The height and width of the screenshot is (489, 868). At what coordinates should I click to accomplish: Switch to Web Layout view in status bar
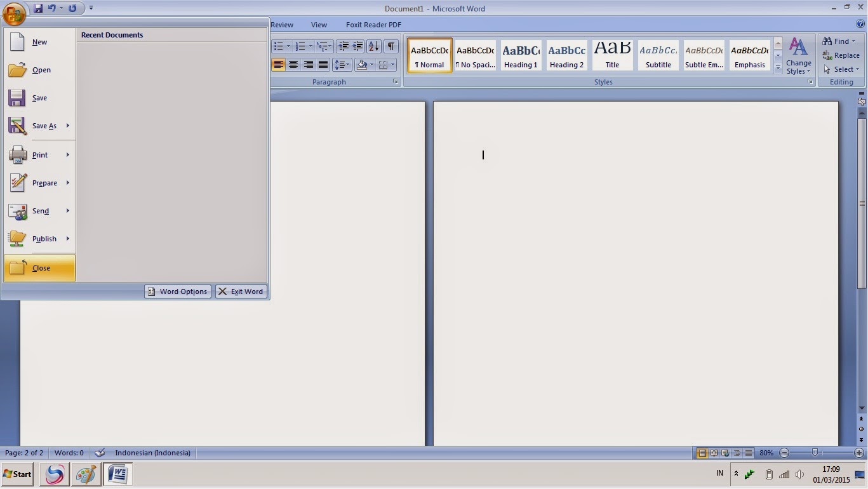pos(724,453)
